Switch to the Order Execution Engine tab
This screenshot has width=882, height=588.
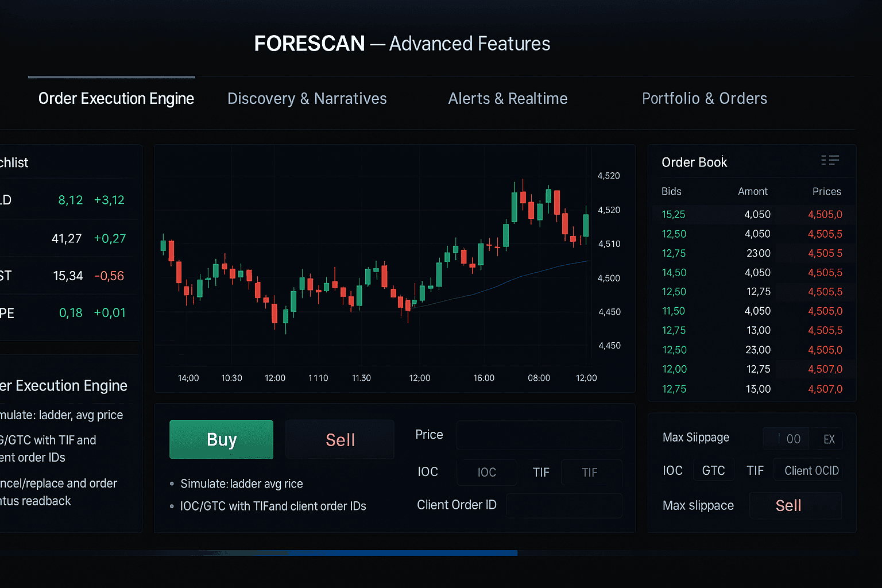click(x=116, y=99)
